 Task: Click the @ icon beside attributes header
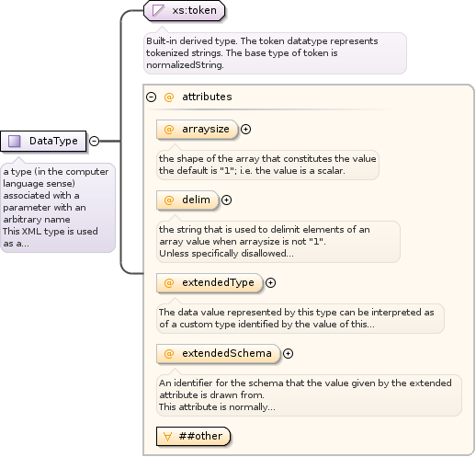[169, 97]
